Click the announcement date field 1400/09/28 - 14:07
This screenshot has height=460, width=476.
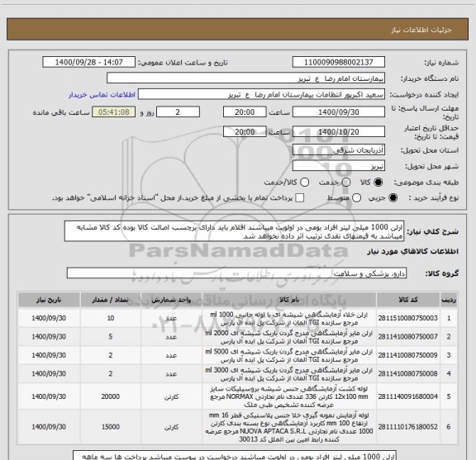click(89, 62)
